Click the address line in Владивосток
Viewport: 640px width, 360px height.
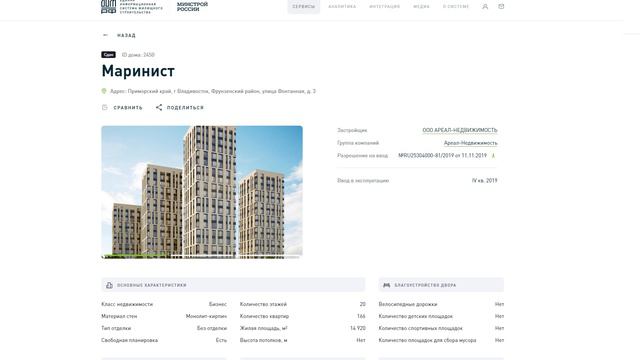(x=213, y=91)
